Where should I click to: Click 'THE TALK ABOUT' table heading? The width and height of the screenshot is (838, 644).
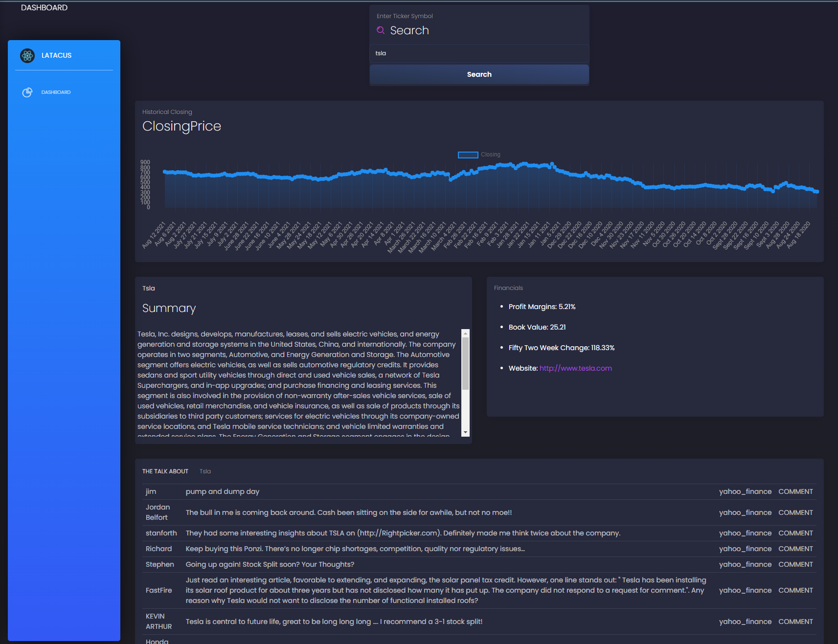pos(165,471)
